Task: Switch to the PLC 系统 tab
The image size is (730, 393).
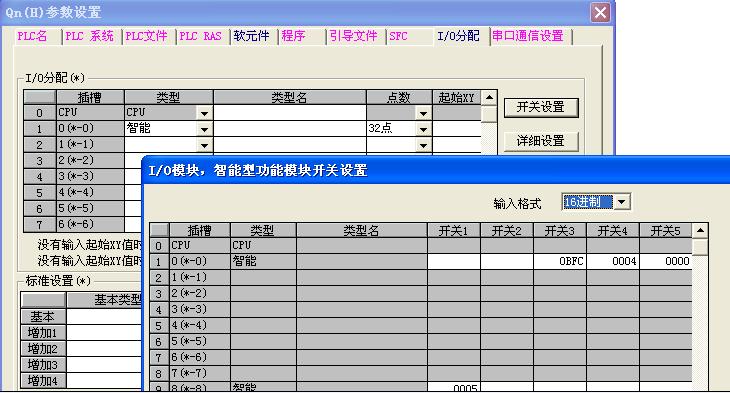Action: tap(89, 36)
